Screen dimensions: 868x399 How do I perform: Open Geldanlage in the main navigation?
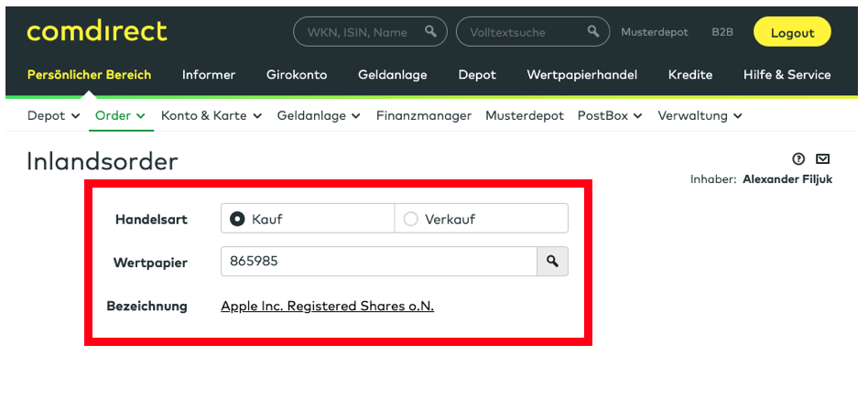point(393,75)
